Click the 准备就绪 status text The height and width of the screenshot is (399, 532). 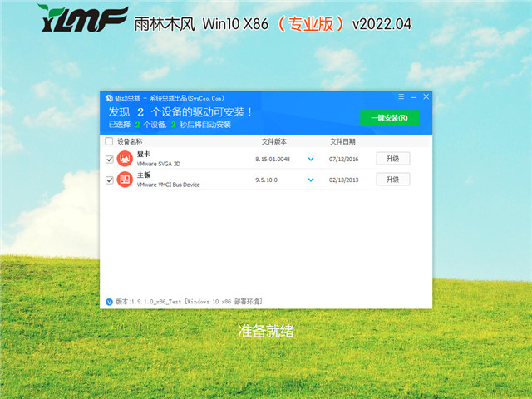(266, 331)
